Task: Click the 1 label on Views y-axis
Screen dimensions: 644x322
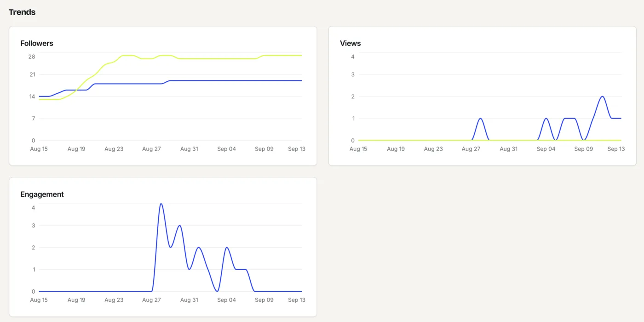Action: pyautogui.click(x=353, y=119)
